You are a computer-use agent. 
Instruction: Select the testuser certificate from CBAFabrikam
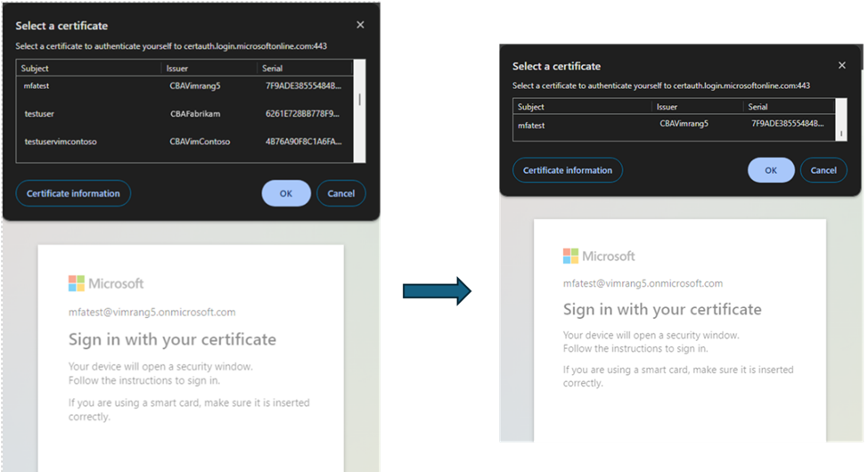(184, 114)
